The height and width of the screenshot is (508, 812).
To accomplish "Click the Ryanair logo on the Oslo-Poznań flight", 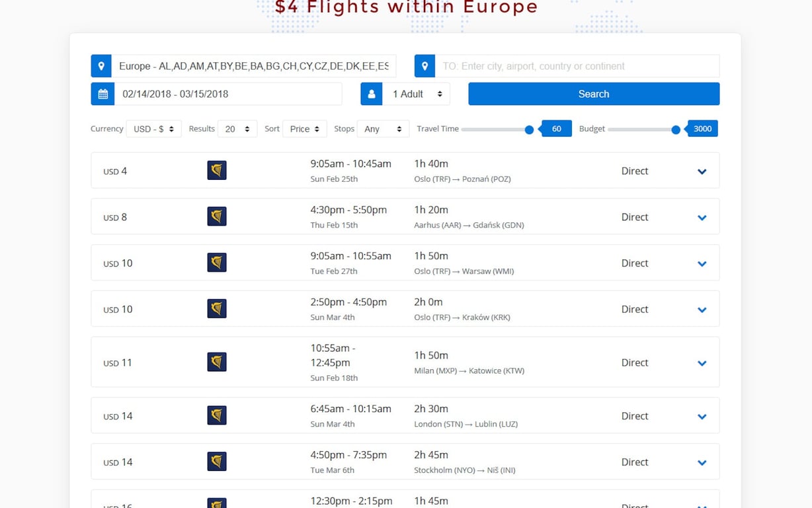I will tap(216, 170).
